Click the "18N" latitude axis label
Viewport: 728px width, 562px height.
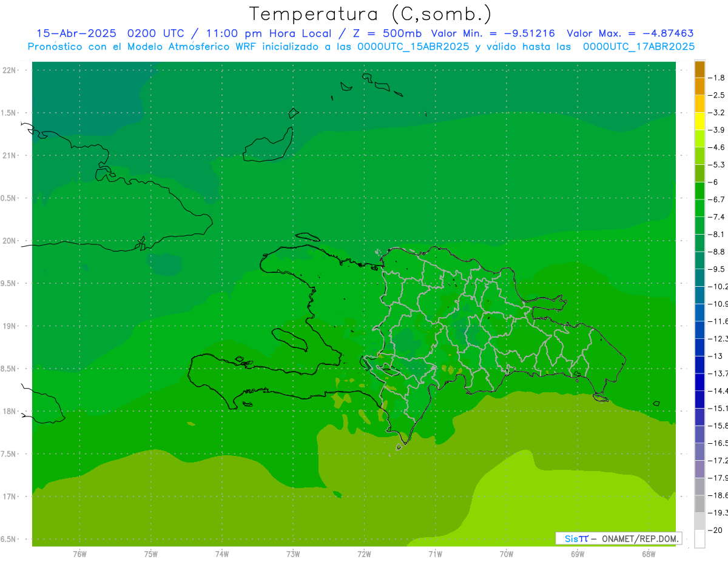point(8,411)
